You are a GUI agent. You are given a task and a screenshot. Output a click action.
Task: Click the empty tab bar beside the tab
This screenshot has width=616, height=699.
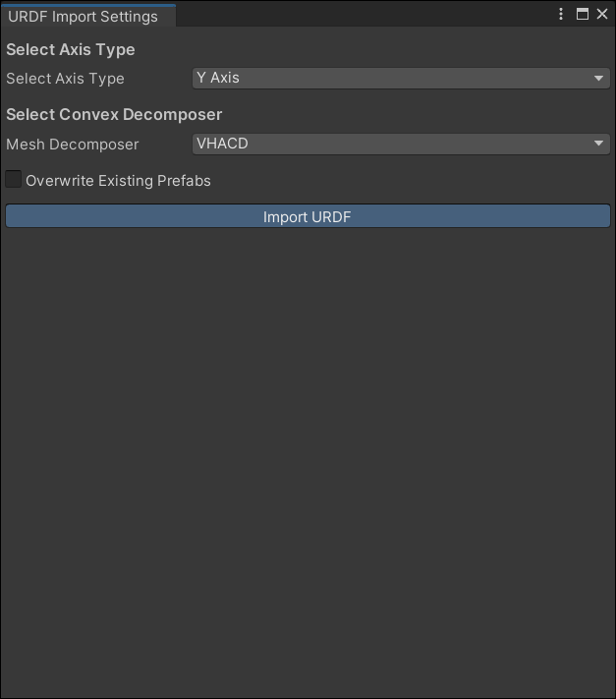click(x=364, y=14)
